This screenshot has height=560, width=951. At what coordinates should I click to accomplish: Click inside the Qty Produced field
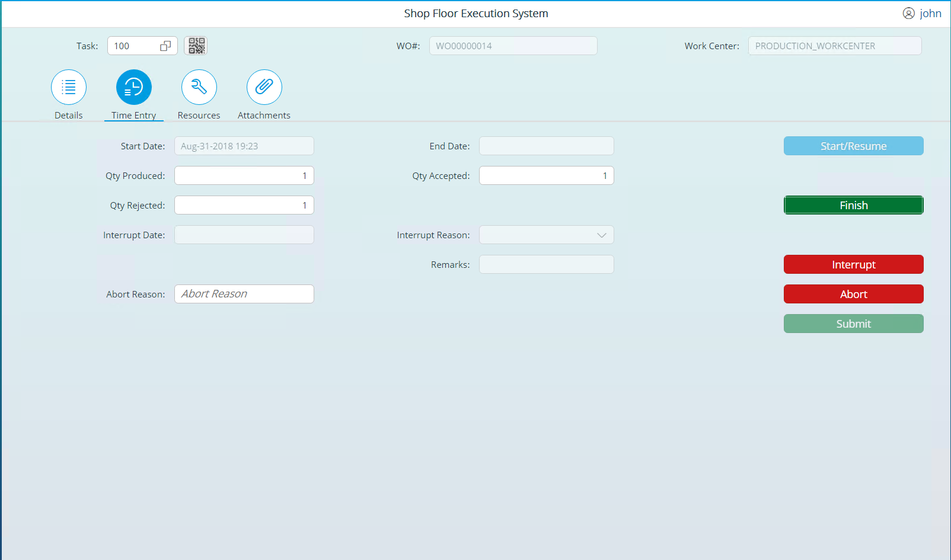[244, 175]
